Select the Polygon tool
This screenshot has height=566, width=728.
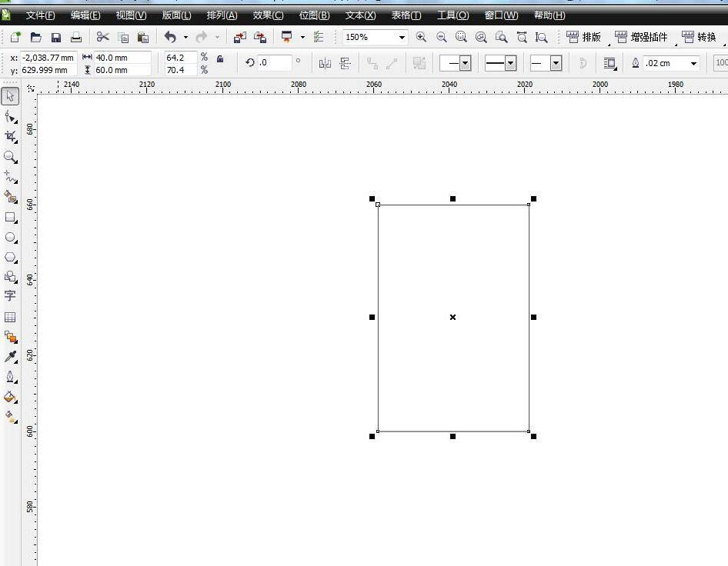[10, 258]
